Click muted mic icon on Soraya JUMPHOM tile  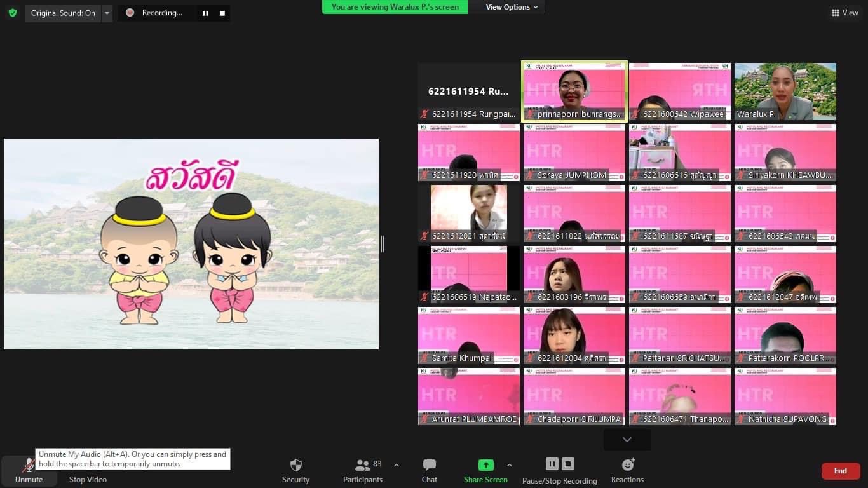[530, 175]
